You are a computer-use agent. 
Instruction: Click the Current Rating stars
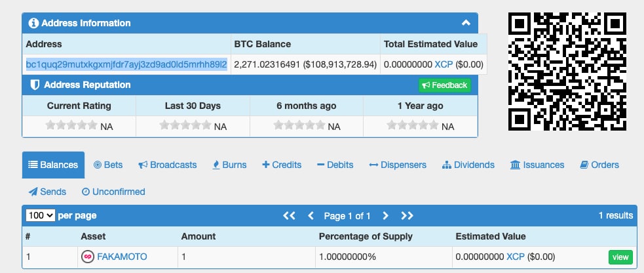(71, 125)
